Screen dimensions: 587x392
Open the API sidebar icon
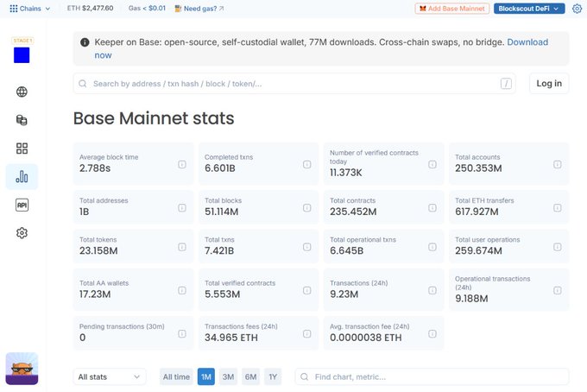[22, 205]
